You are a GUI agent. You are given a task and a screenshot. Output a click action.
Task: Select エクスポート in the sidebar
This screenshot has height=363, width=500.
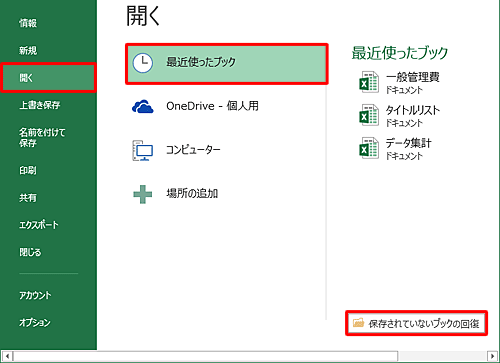pos(39,225)
